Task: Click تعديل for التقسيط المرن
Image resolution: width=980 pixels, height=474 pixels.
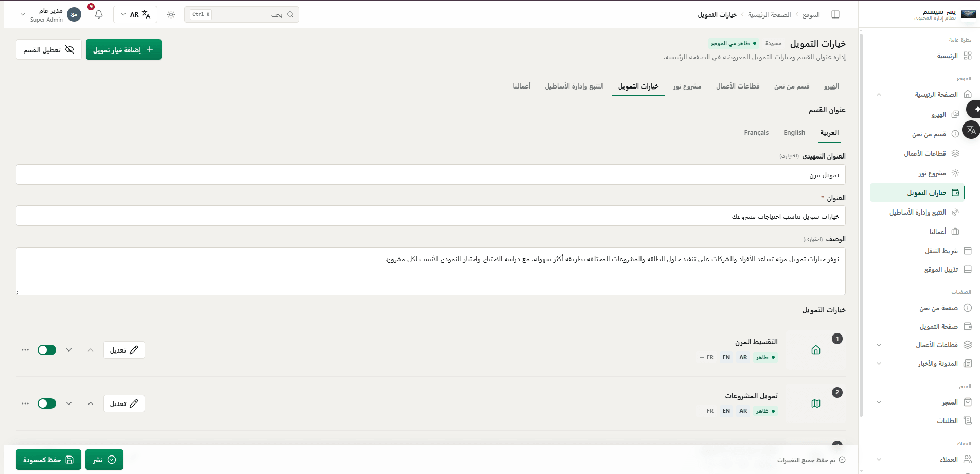Action: click(124, 350)
